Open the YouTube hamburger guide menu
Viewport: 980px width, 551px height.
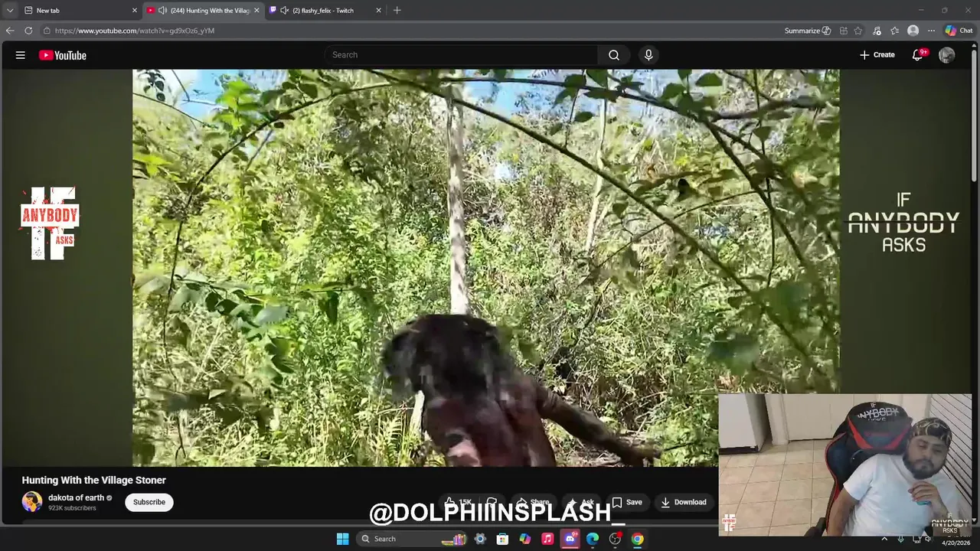coord(21,55)
